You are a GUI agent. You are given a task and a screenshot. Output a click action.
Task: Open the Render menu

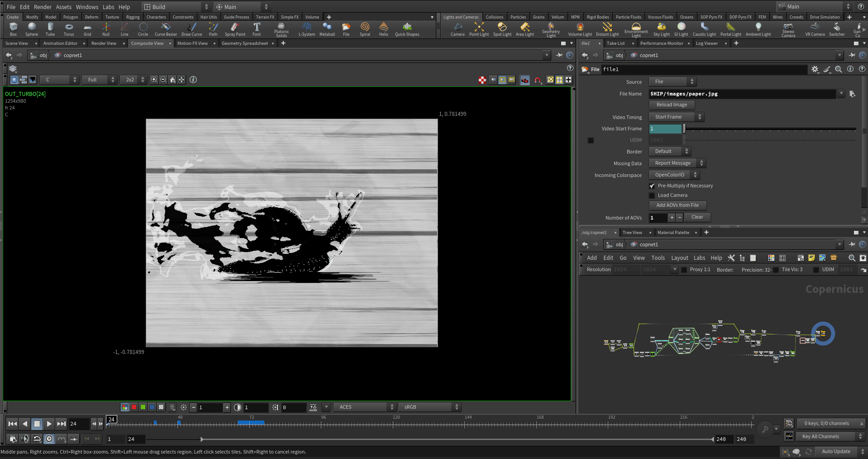click(43, 7)
